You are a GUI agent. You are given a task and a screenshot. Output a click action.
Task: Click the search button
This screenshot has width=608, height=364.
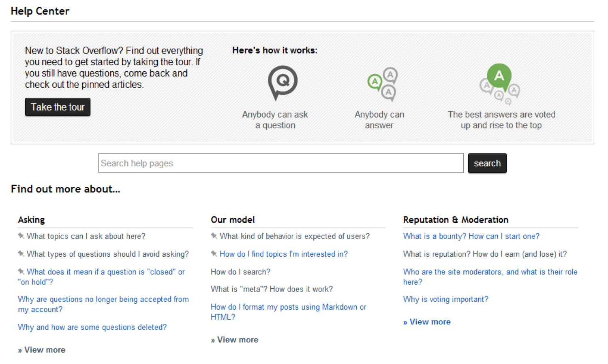tap(487, 163)
